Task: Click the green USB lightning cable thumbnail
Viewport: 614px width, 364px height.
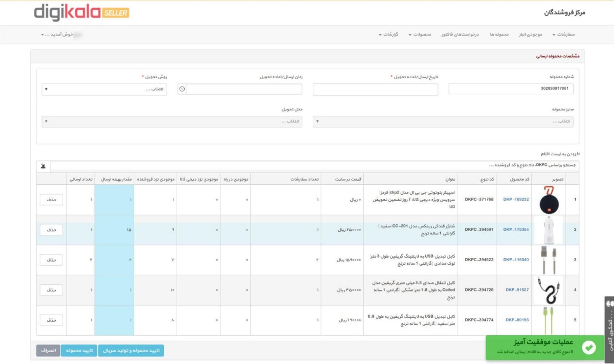Action: [x=549, y=320]
